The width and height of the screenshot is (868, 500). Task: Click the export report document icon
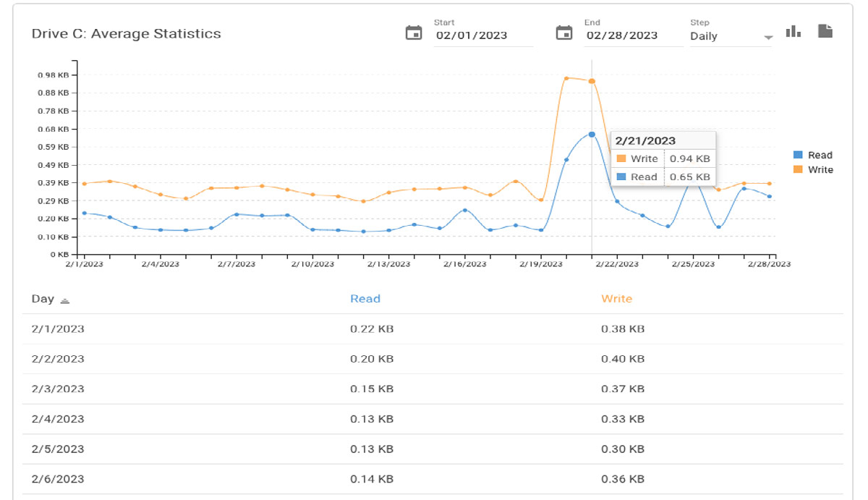click(x=824, y=32)
